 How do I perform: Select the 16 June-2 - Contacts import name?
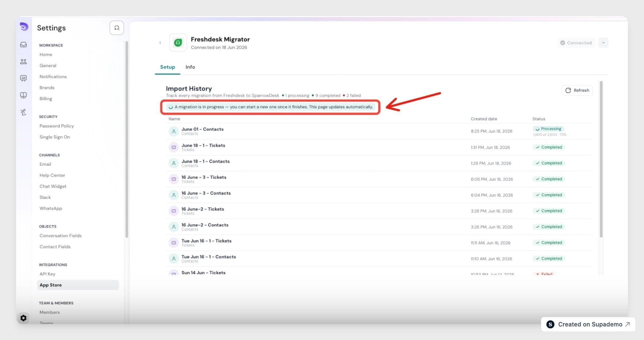[205, 225]
